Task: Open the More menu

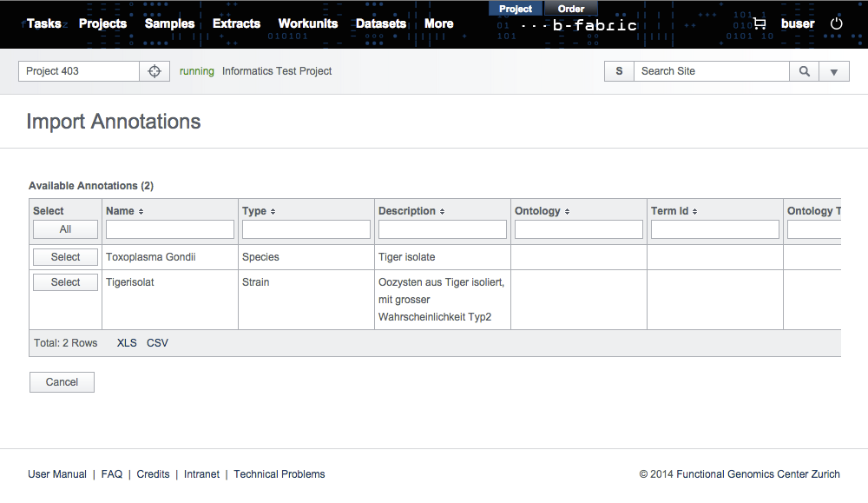Action: 438,23
